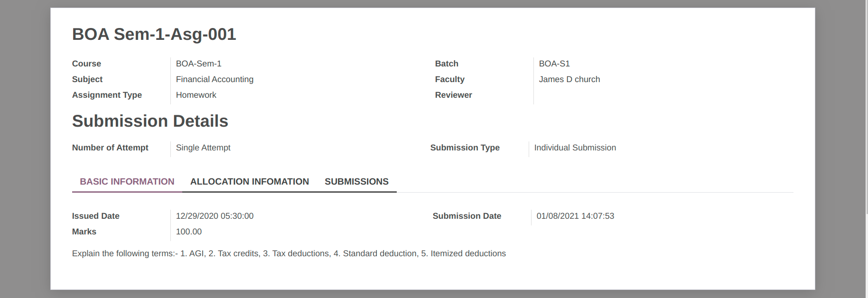
Task: Click the BOA-Sem-1 course value
Action: point(198,64)
